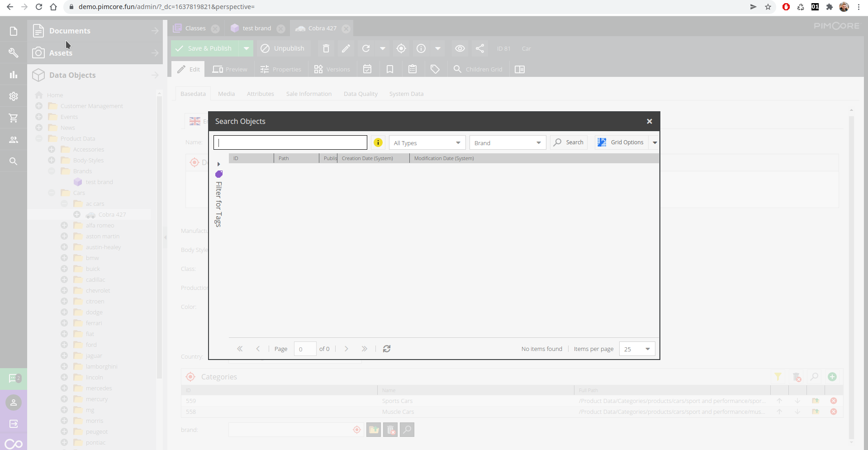Click the E-Commerce cart icon in the sidebar

14,118
